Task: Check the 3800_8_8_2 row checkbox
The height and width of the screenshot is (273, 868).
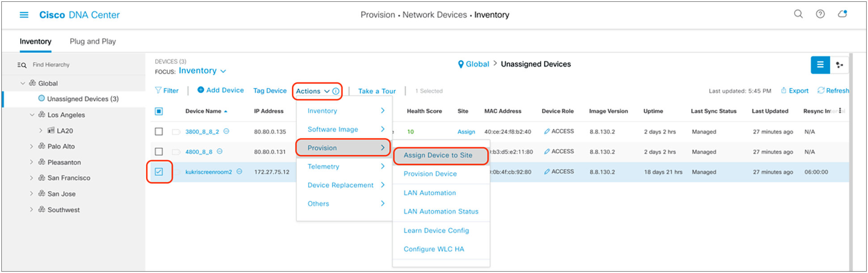Action: tap(159, 132)
